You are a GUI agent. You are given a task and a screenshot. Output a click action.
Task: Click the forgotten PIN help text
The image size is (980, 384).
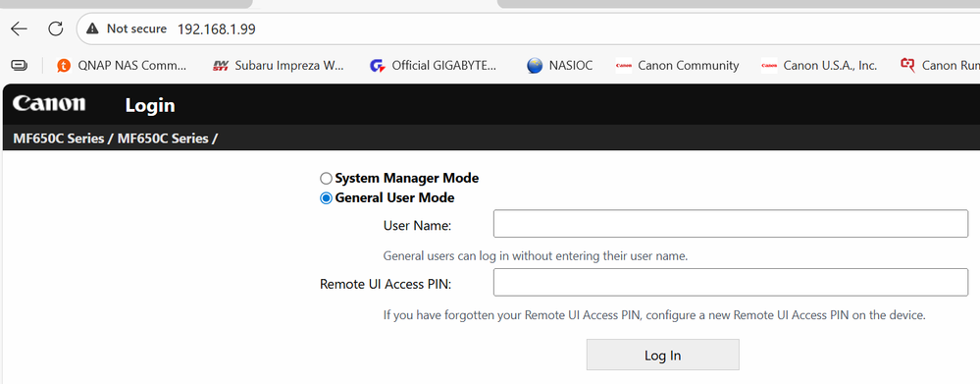pos(654,315)
